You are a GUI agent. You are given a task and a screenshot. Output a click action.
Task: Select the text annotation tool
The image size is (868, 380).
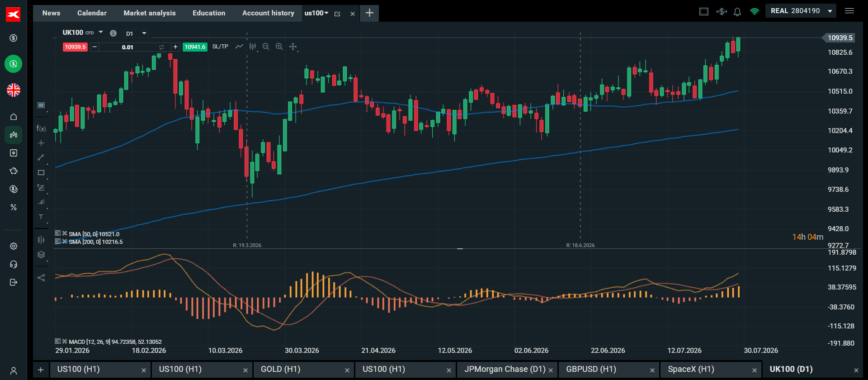click(x=41, y=217)
